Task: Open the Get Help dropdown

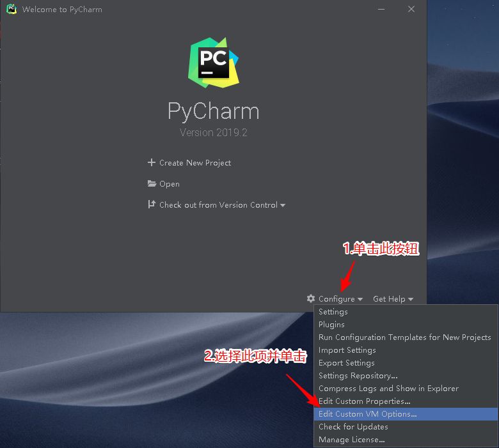Action: (393, 299)
